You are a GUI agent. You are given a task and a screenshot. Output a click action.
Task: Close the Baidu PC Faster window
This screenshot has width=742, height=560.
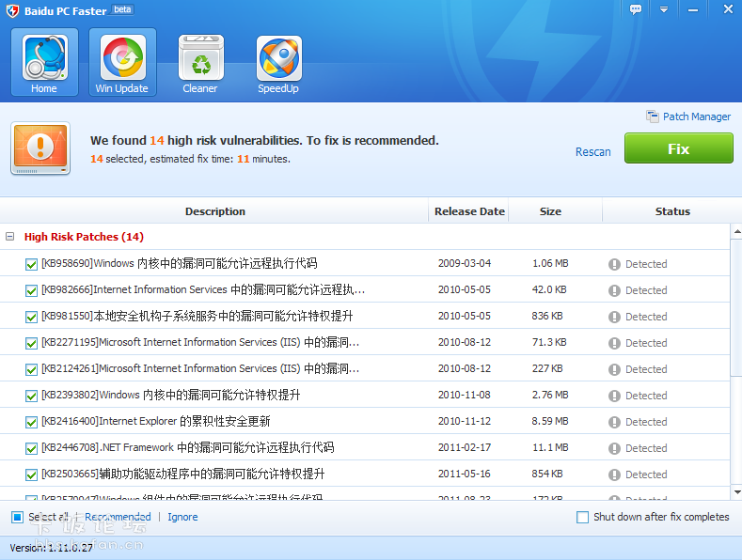(x=728, y=9)
